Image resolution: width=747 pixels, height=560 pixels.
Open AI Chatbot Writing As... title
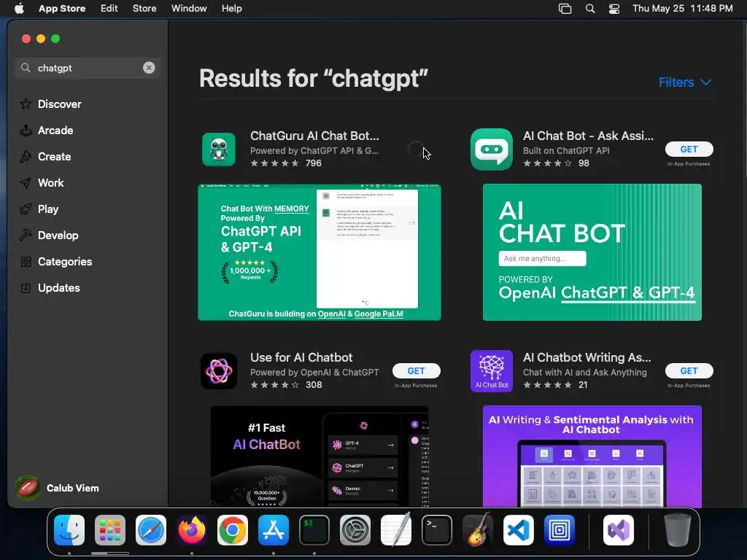pos(587,357)
